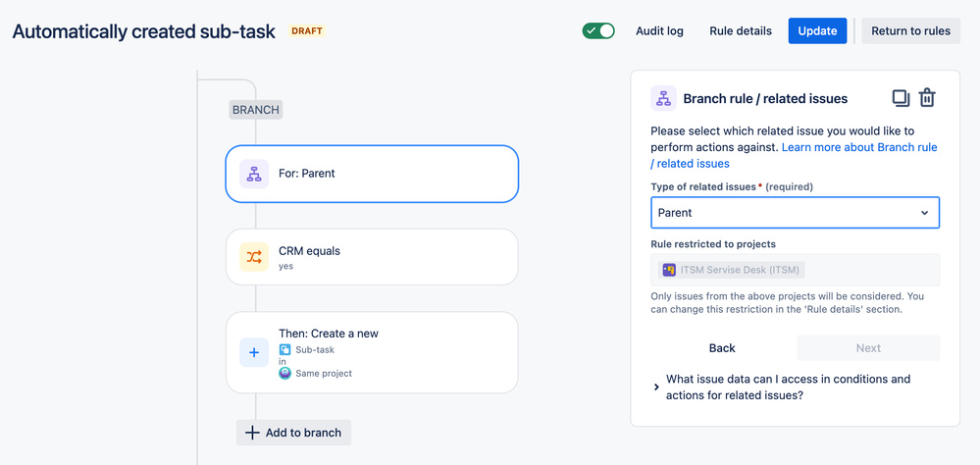
Task: Delete the branch rule with trash icon
Action: tap(927, 98)
